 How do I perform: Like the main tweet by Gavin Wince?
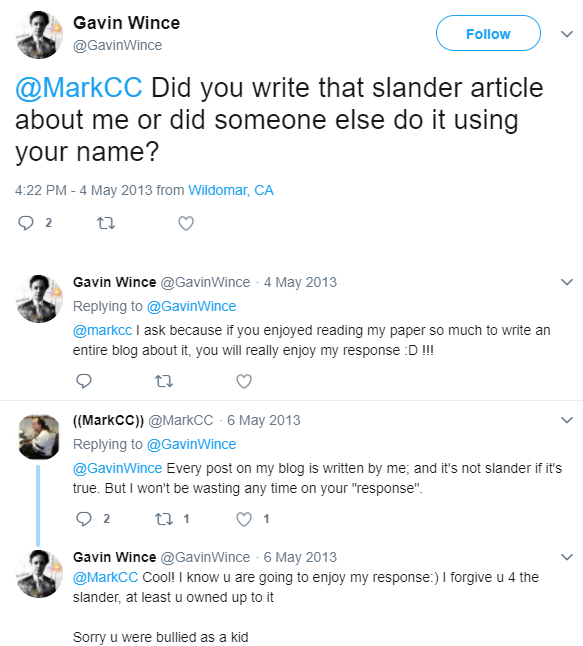(x=186, y=223)
